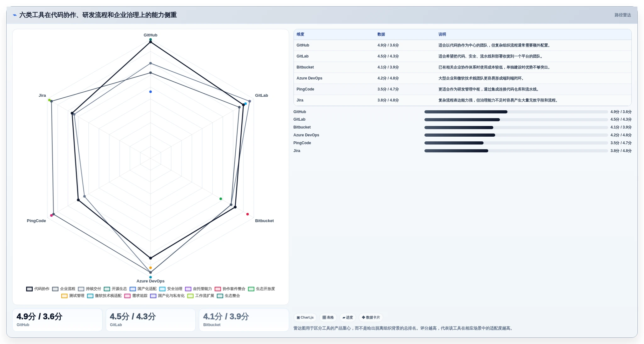Open the GitHub 4.9分 / 3.6分 data card
Viewport: 644px width, 344px height.
(x=57, y=320)
